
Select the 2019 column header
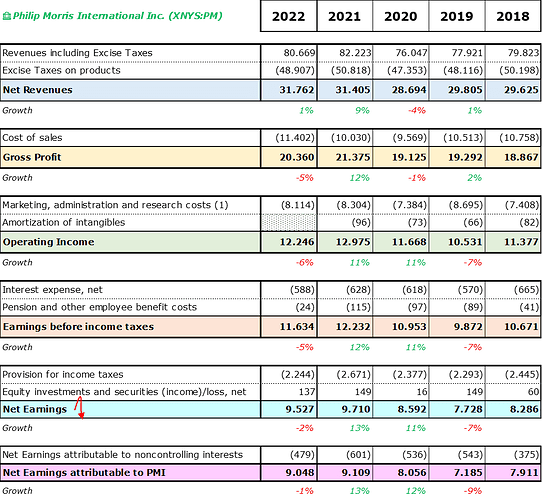pos(457,16)
